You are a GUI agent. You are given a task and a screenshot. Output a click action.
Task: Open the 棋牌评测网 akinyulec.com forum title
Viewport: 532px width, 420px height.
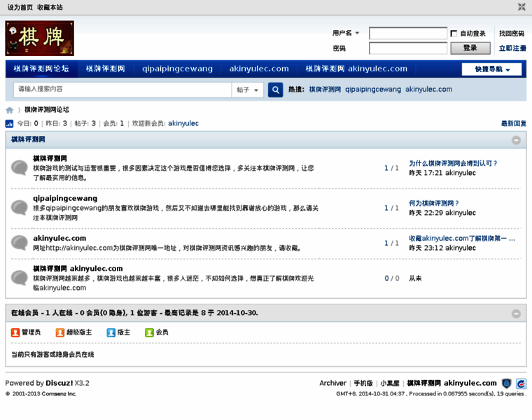pyautogui.click(x=78, y=269)
